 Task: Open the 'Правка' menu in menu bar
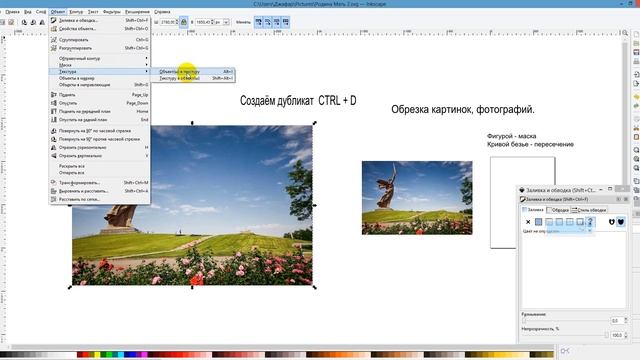12,12
